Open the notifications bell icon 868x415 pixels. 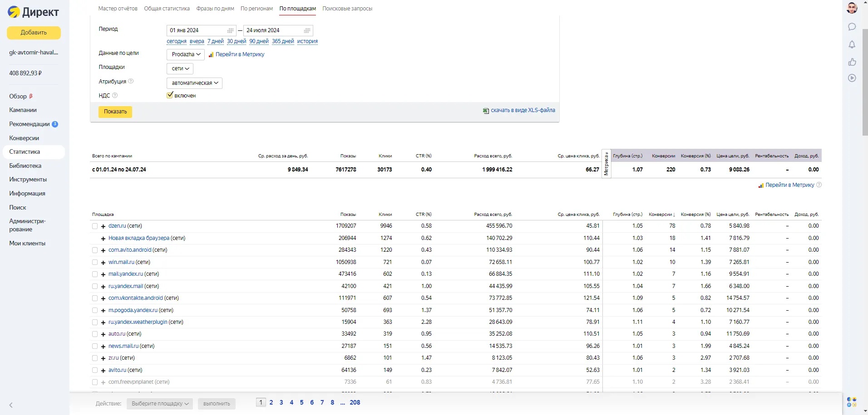(852, 44)
